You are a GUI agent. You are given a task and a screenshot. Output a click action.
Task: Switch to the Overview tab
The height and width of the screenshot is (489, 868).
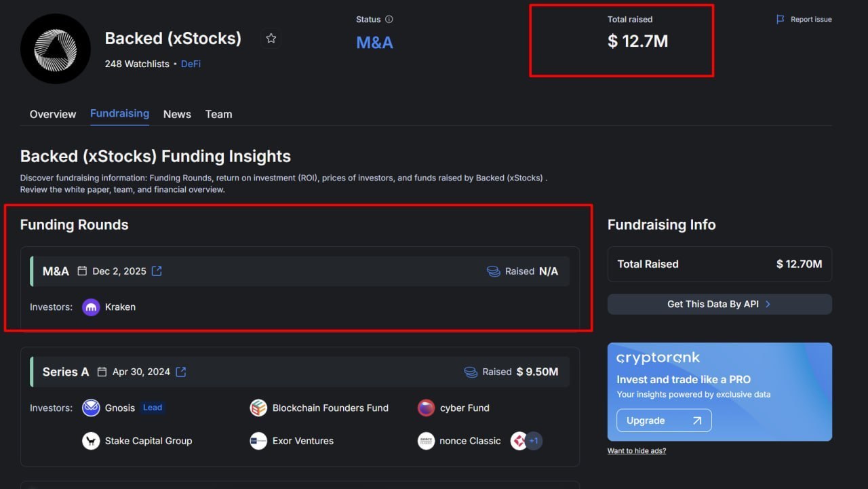[x=53, y=114]
